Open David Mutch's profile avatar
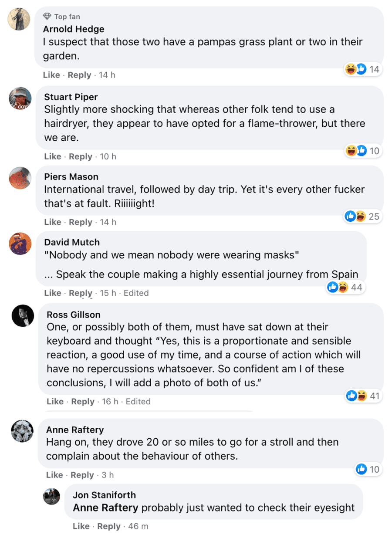The height and width of the screenshot is (535, 392). [20, 244]
